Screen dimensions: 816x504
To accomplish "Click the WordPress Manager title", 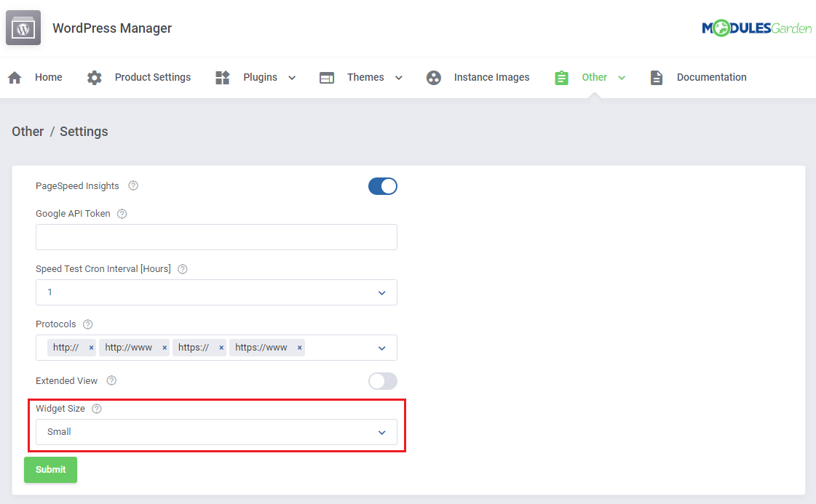I will pyautogui.click(x=112, y=28).
